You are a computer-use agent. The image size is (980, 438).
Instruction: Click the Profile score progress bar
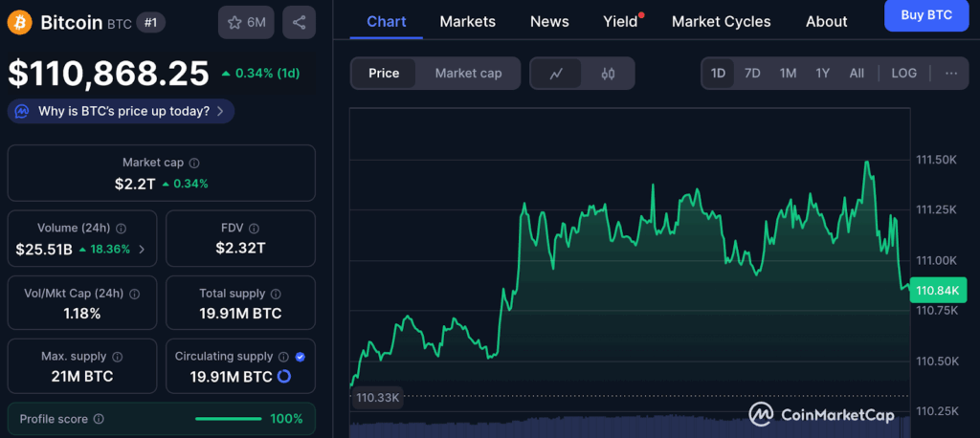228,419
